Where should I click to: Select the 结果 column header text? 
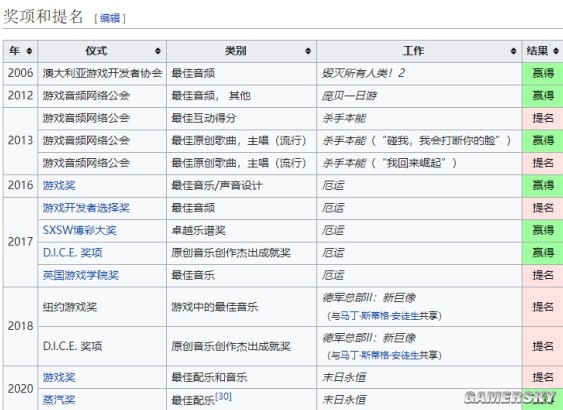537,51
